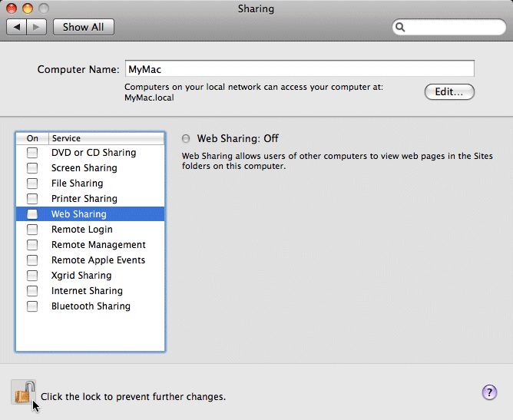Viewport: 513px width, 420px height.
Task: Click the lock icon to prevent changes
Action: (23, 392)
